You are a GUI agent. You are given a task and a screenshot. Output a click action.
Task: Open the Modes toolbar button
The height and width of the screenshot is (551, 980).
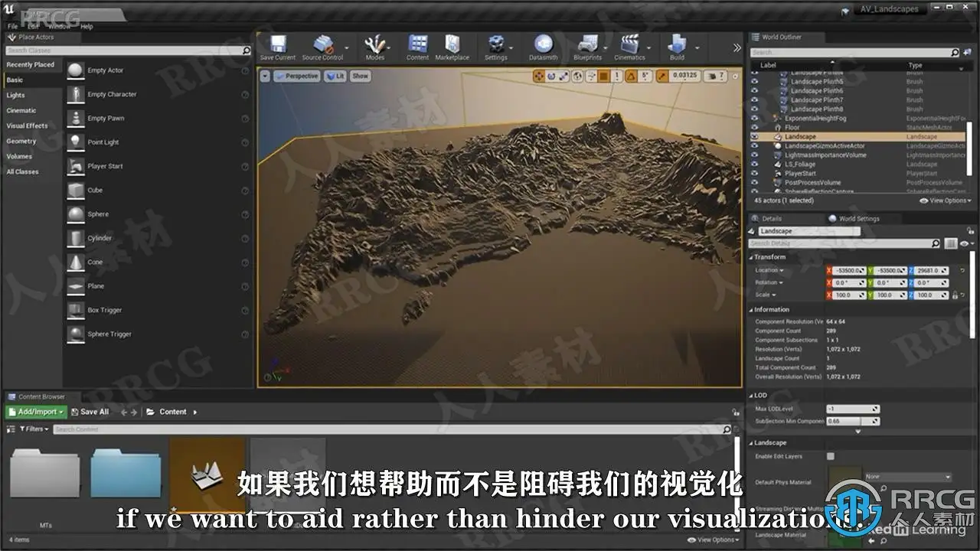coord(374,47)
